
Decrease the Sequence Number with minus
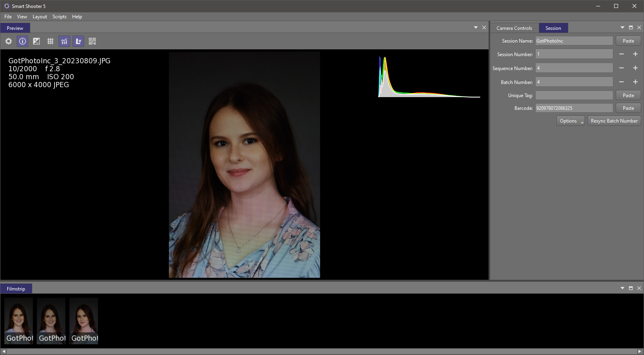[621, 68]
